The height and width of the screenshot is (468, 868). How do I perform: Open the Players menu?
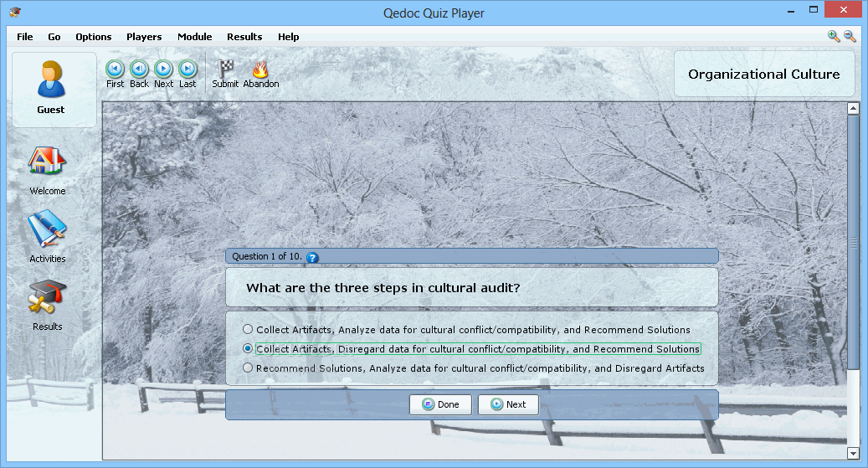click(x=144, y=37)
